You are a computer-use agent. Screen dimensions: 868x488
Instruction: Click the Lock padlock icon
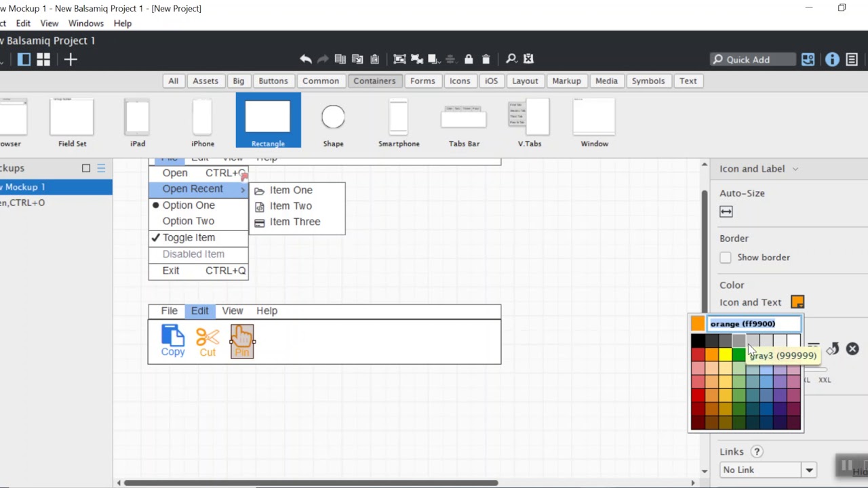[x=469, y=60]
